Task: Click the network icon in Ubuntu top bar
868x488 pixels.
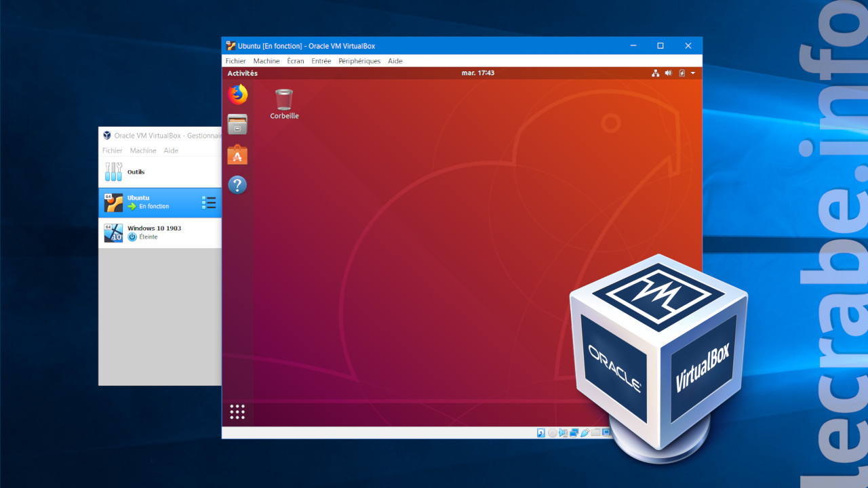Action: point(655,73)
